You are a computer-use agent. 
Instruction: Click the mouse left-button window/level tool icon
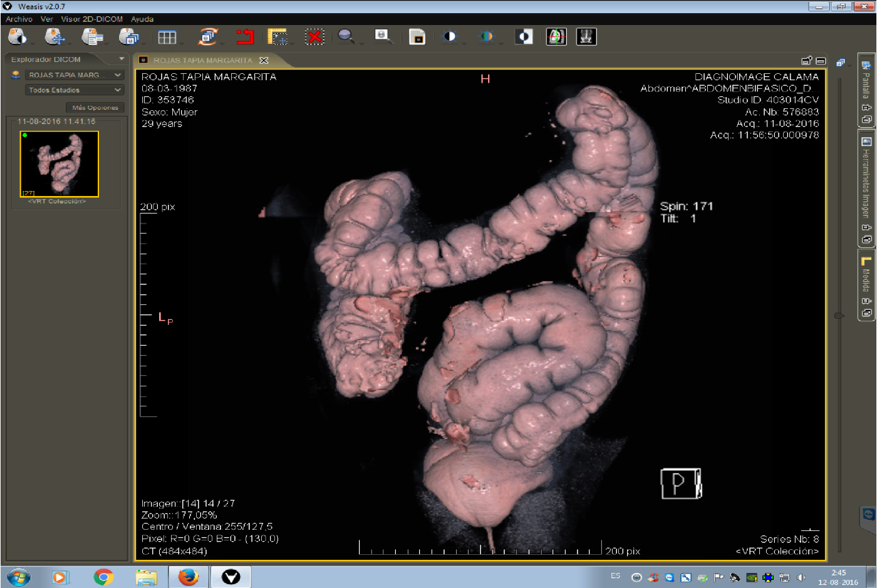click(x=17, y=37)
